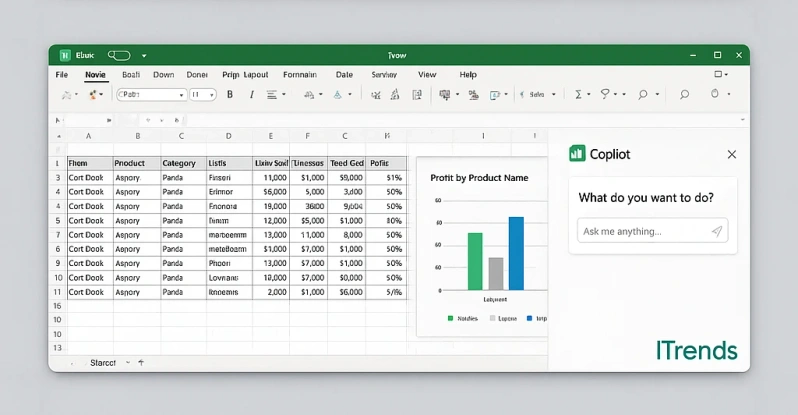Click the send arrow in Copilot input
The height and width of the screenshot is (415, 798).
click(x=716, y=231)
